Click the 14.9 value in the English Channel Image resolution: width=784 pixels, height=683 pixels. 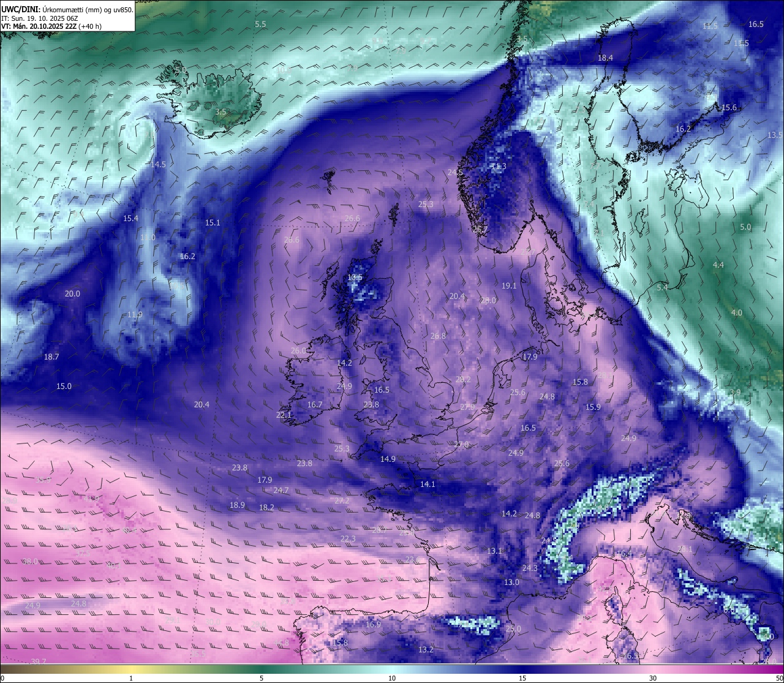[388, 459]
